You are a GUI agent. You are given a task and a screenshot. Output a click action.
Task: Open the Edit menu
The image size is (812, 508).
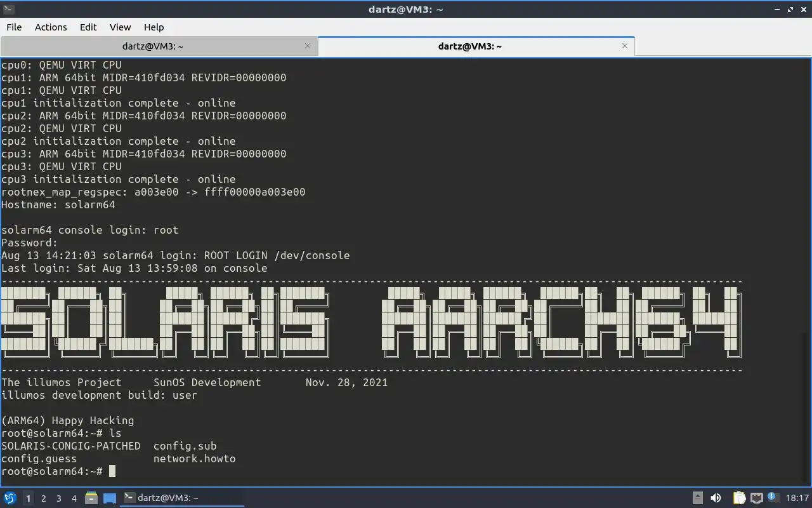coord(88,27)
